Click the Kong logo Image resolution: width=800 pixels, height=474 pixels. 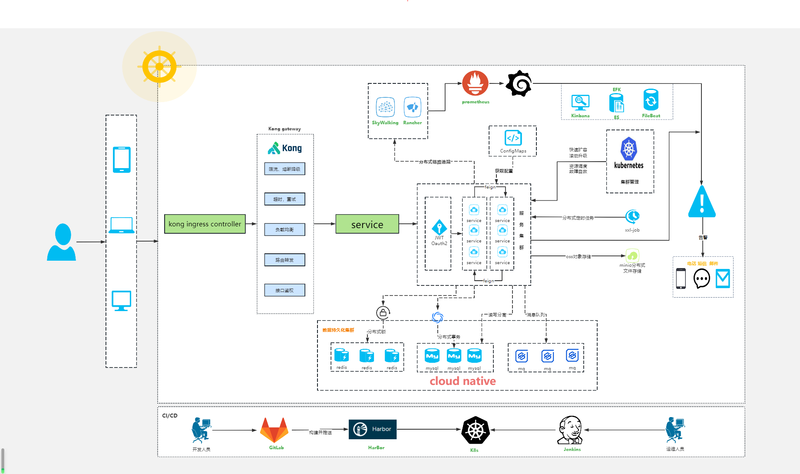click(x=285, y=148)
